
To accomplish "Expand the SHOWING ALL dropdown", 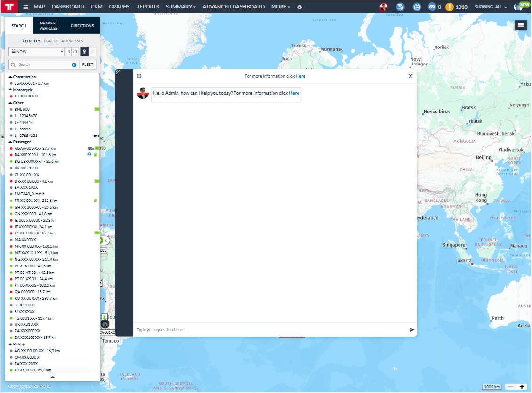I will 491,7.
